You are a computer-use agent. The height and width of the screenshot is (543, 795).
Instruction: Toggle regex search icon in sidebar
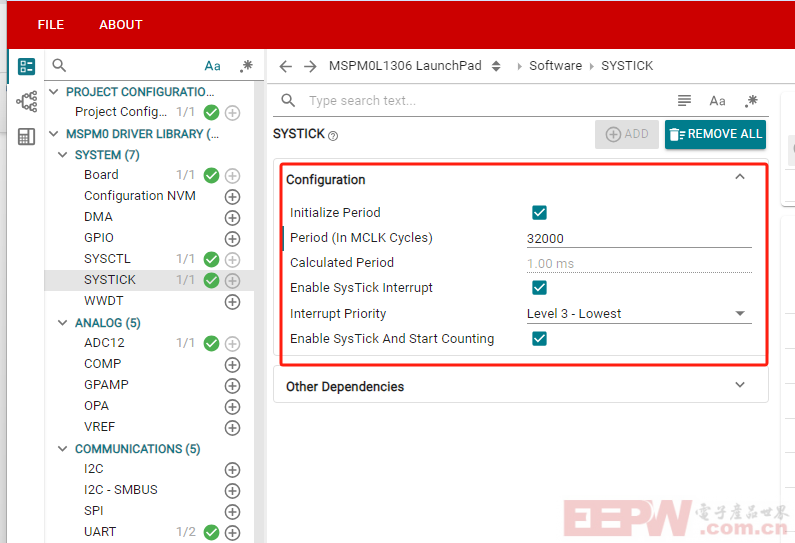[246, 66]
